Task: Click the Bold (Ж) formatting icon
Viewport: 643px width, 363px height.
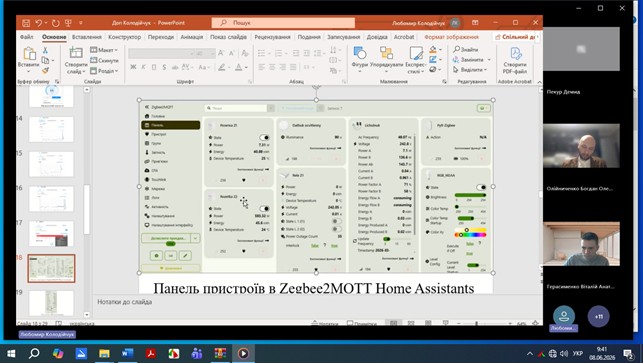Action: coord(133,67)
